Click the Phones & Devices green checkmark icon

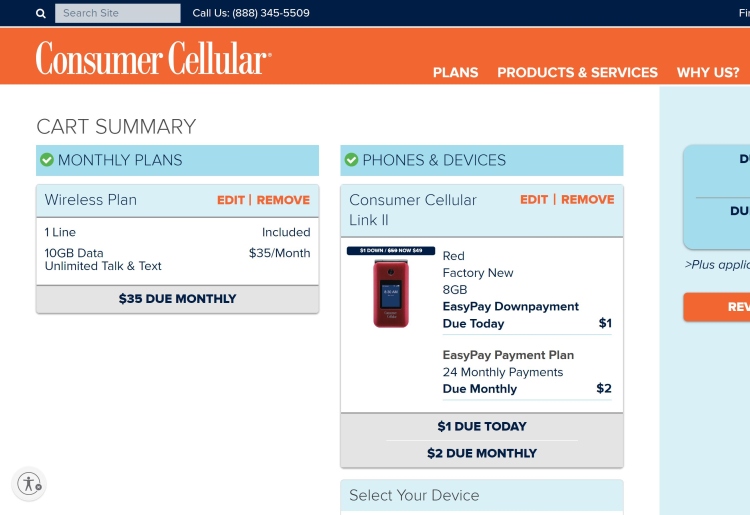point(351,160)
